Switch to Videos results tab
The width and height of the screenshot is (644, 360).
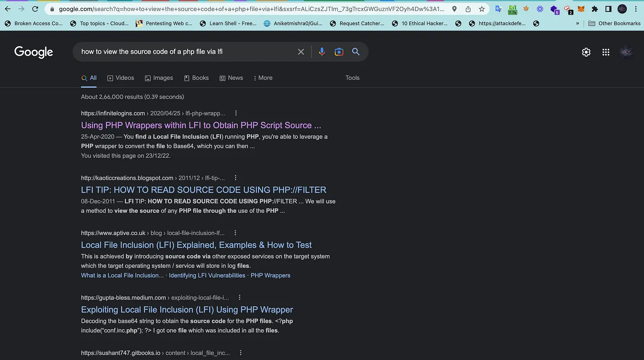click(x=121, y=78)
